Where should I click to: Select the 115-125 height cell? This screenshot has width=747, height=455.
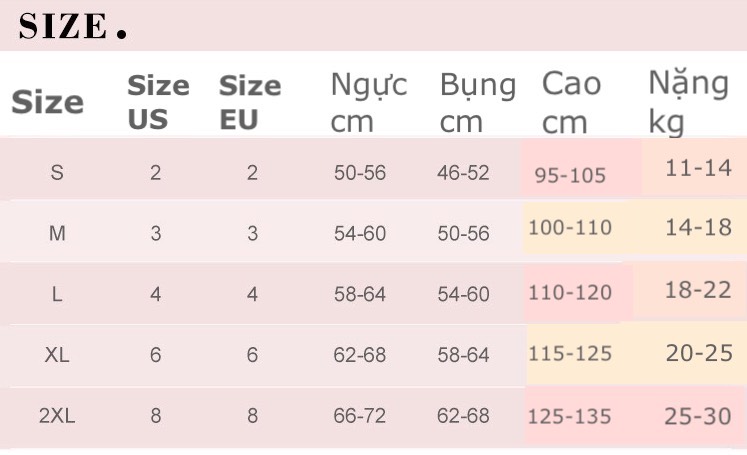pos(570,354)
